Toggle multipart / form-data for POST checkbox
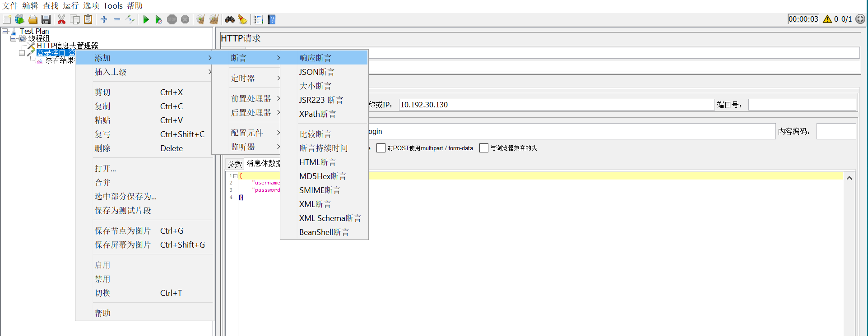The image size is (868, 336). (x=381, y=148)
